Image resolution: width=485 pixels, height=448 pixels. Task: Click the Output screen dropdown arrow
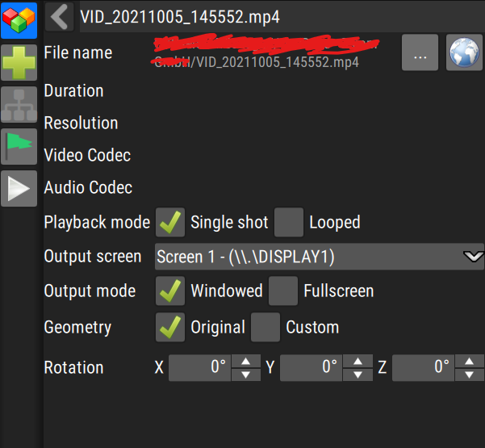tap(473, 257)
